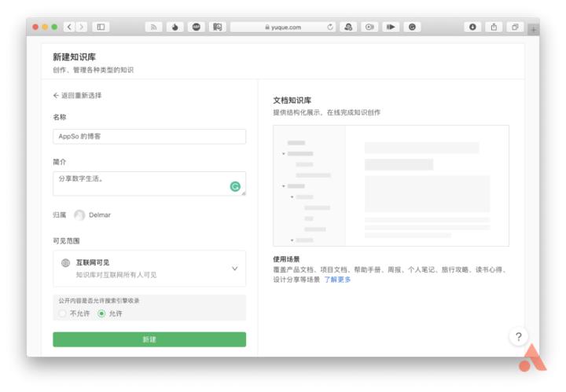
Task: Open the 互联网可见 visibility dropdown
Action: click(149, 269)
